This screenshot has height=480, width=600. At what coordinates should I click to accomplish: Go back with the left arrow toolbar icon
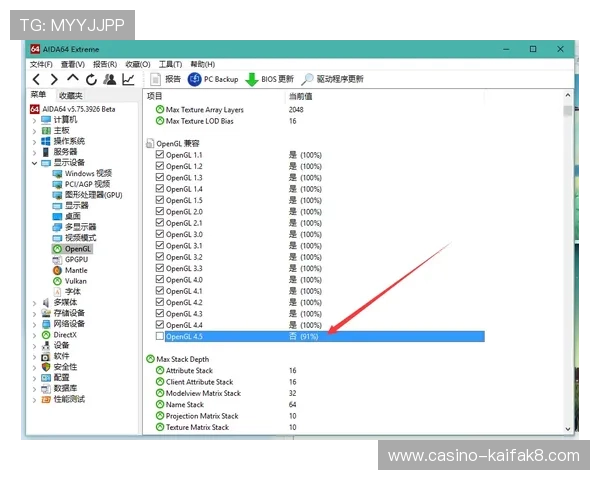36,80
